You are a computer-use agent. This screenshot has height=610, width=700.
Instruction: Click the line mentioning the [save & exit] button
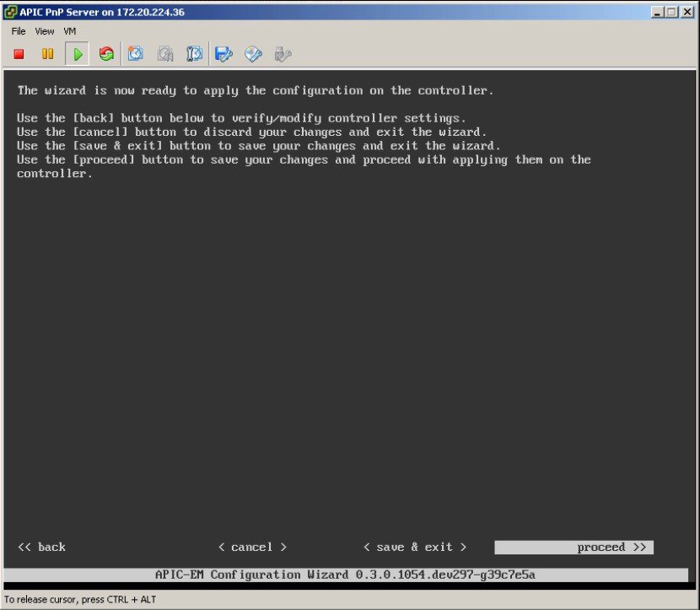[258, 146]
